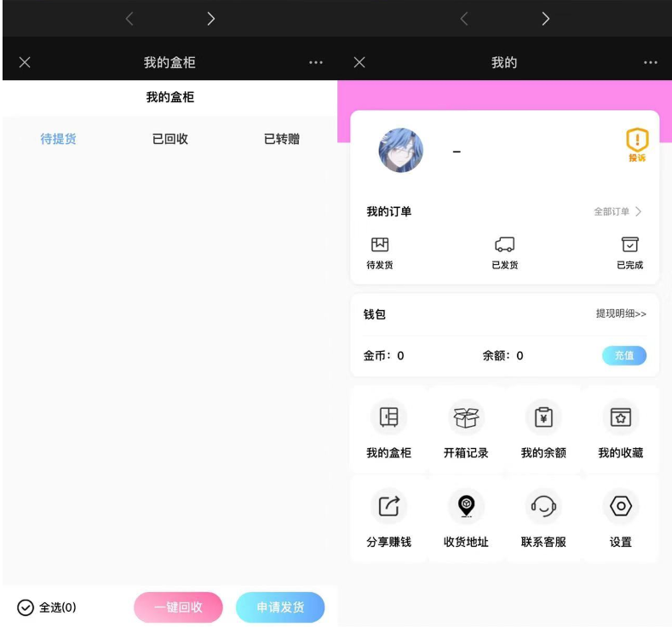Close the 我的 page with X
The height and width of the screenshot is (627, 672).
[359, 62]
